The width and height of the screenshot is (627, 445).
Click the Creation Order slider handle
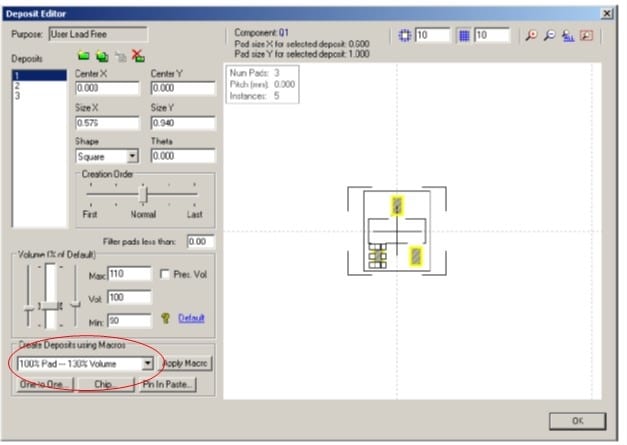pos(143,194)
